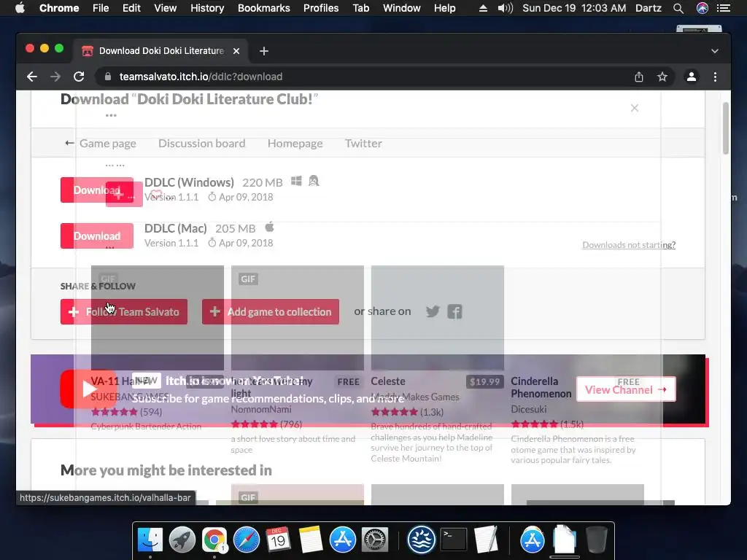This screenshot has height=560, width=747.
Task: Open Calendar in dock
Action: pyautogui.click(x=278, y=540)
